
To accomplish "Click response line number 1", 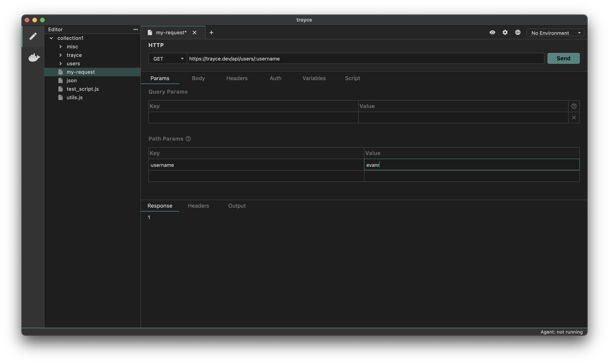I will click(x=149, y=218).
